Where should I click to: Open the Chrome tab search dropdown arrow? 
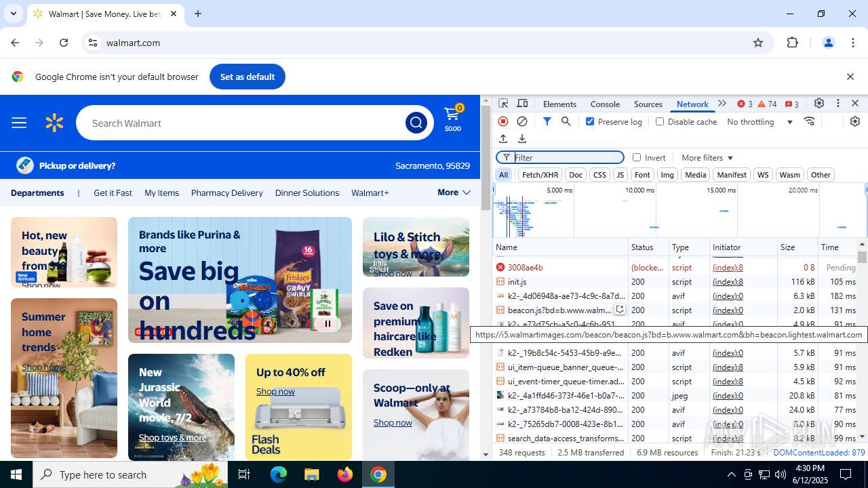click(13, 14)
